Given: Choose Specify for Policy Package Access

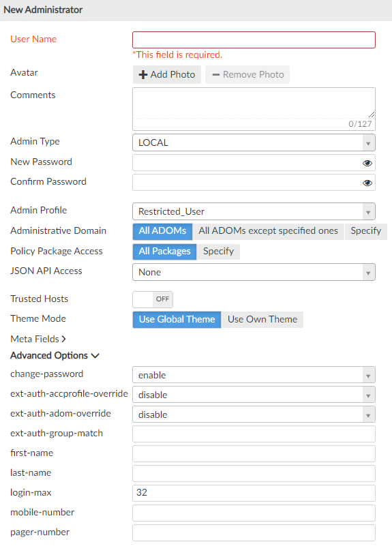Looking at the screenshot, I should tap(218, 252).
